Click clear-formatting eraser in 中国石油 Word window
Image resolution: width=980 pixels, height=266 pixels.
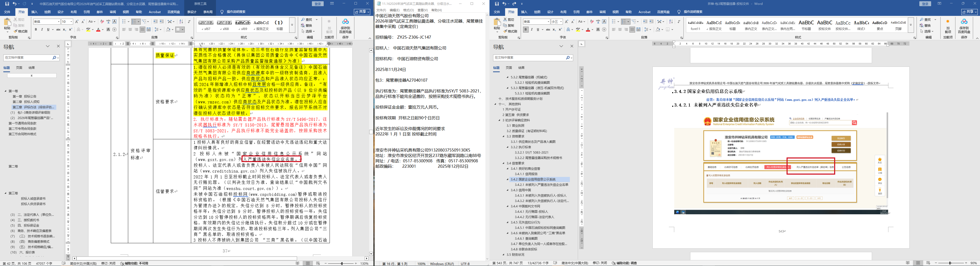coord(102,22)
